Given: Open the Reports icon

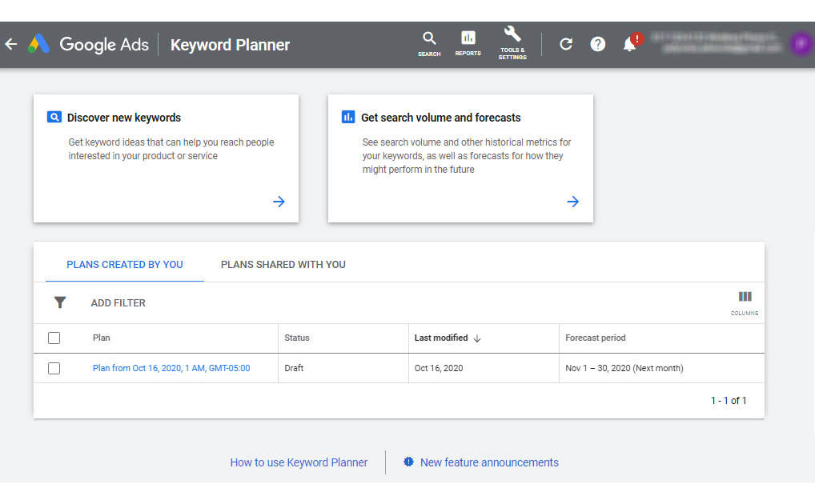Looking at the screenshot, I should (468, 43).
